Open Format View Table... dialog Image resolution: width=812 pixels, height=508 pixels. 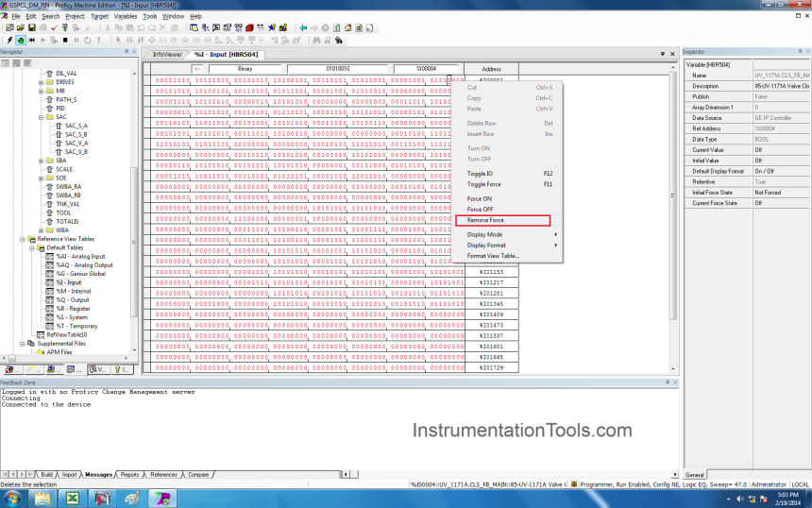click(508, 256)
